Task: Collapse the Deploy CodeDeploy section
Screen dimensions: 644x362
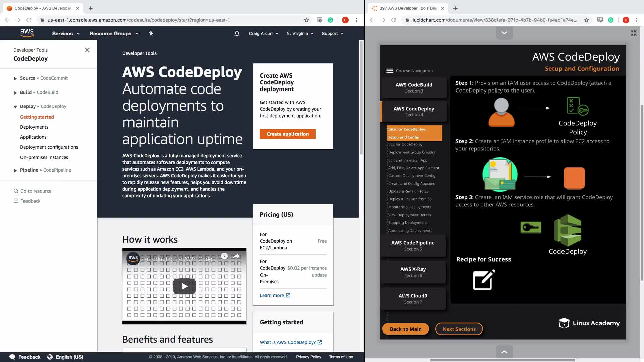Action: (x=15, y=107)
